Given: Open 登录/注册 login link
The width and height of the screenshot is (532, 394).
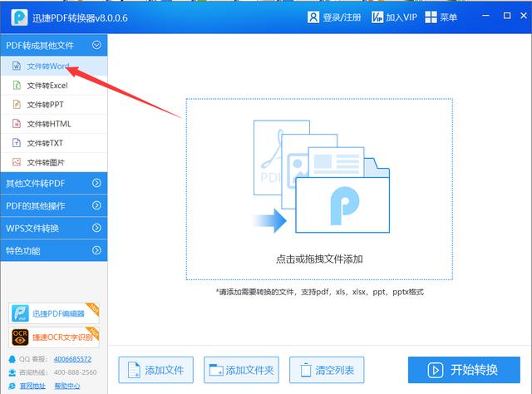Looking at the screenshot, I should (342, 17).
